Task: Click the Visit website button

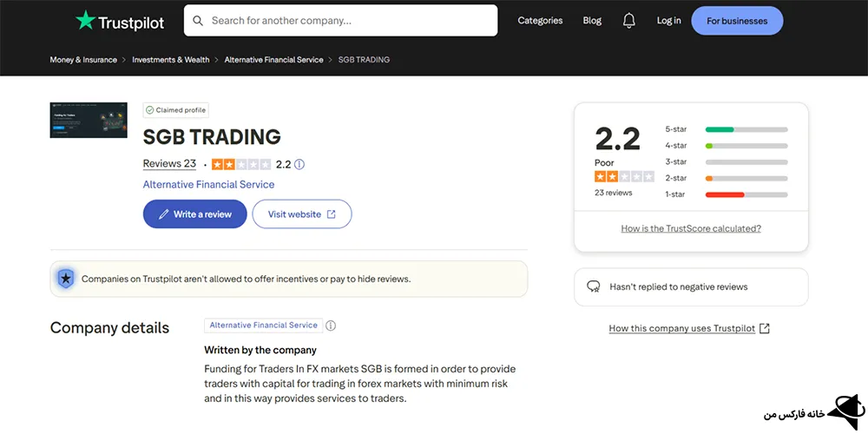Action: click(x=301, y=214)
